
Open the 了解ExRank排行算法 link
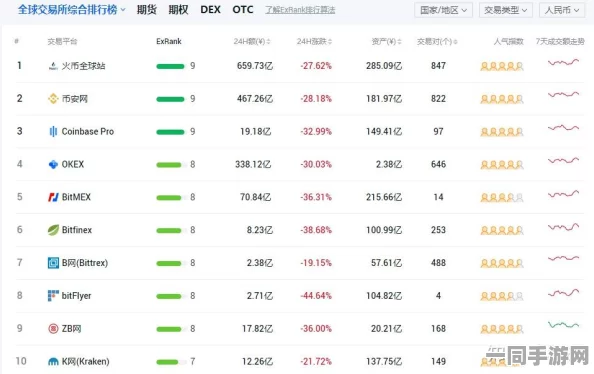click(x=300, y=10)
